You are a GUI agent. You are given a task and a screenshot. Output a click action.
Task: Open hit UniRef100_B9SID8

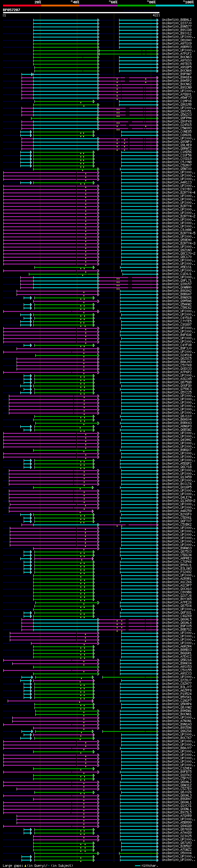click(177, 30)
